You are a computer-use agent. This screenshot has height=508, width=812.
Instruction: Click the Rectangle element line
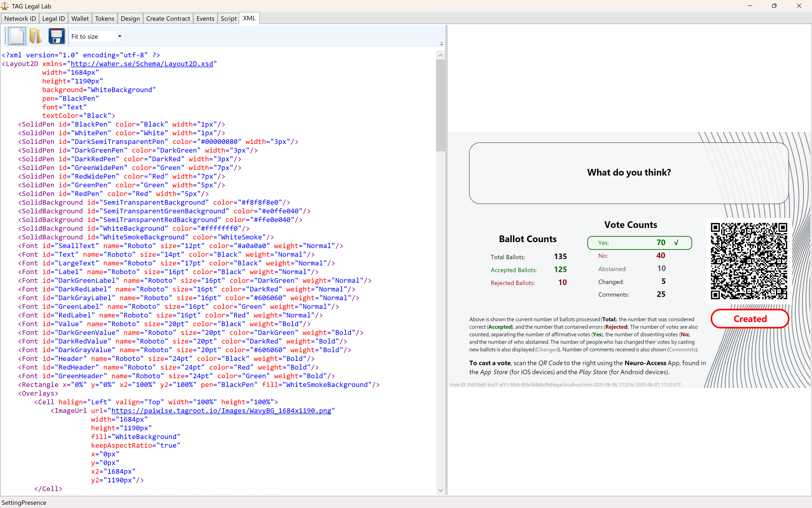coord(199,385)
